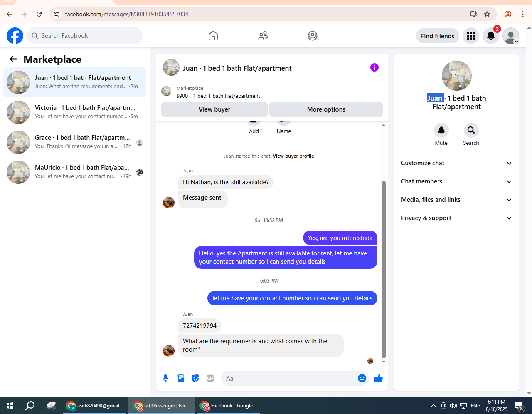Expand the Customize chat section
Image resolution: width=532 pixels, height=414 pixels.
coord(456,163)
